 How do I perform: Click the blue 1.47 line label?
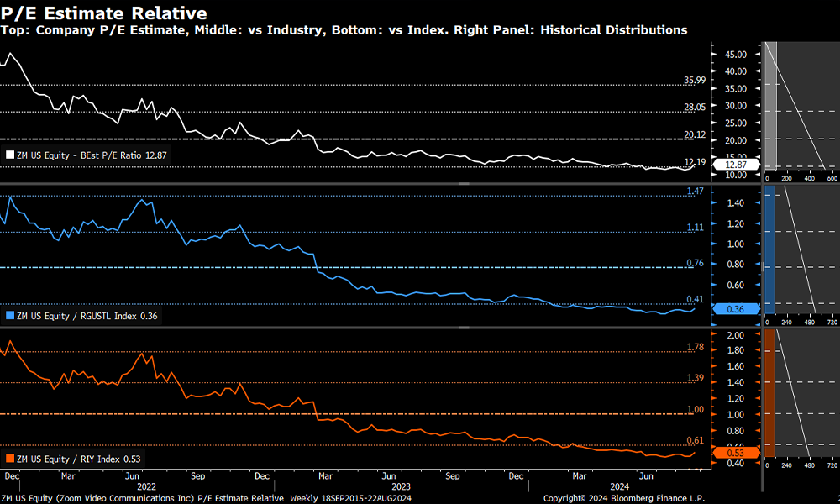(696, 192)
